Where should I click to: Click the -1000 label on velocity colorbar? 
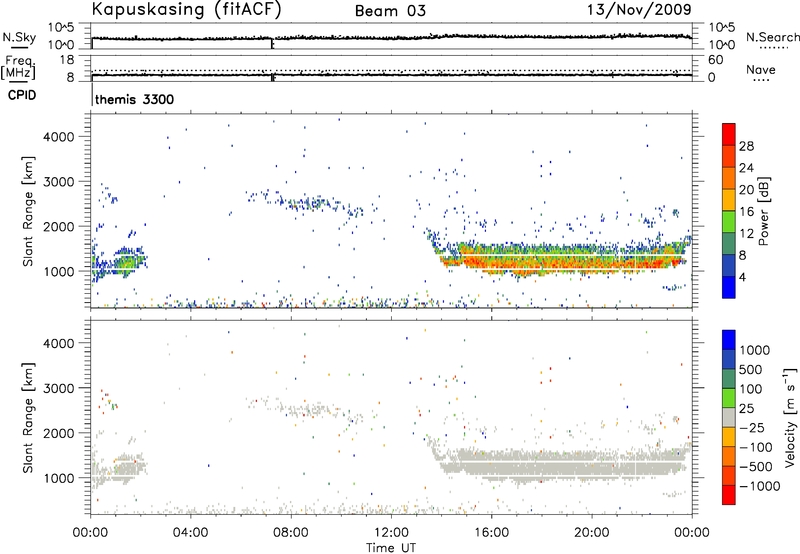click(x=760, y=486)
